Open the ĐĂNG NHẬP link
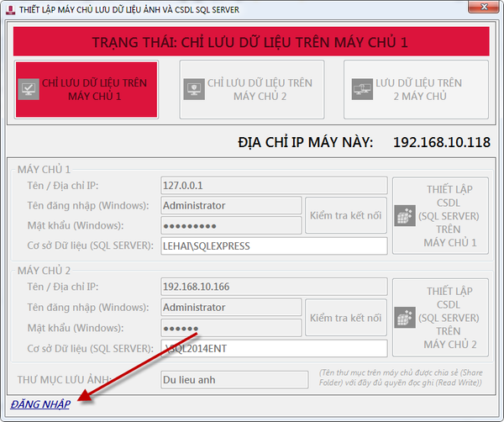Screen dimensions: 504x422 (40, 404)
